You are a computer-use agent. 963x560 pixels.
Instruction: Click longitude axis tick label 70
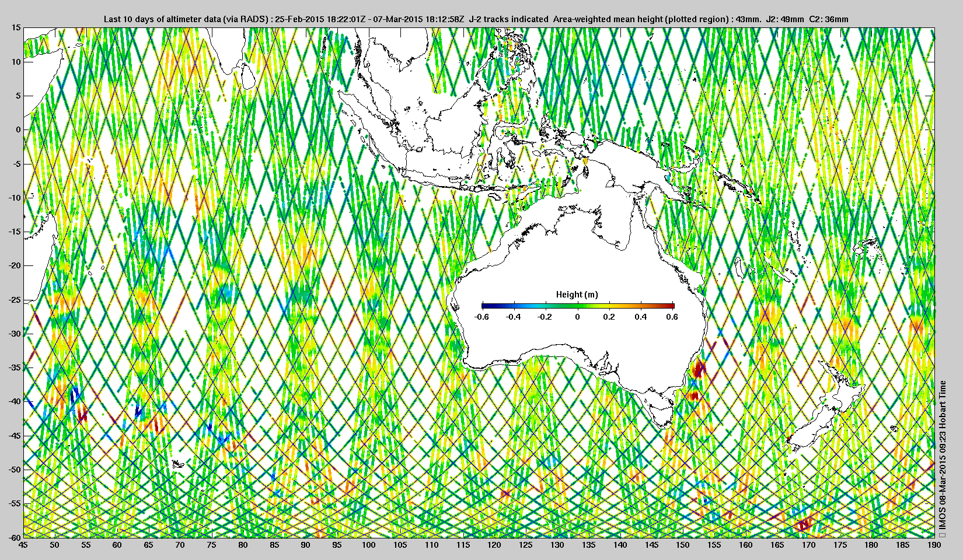[x=180, y=545]
